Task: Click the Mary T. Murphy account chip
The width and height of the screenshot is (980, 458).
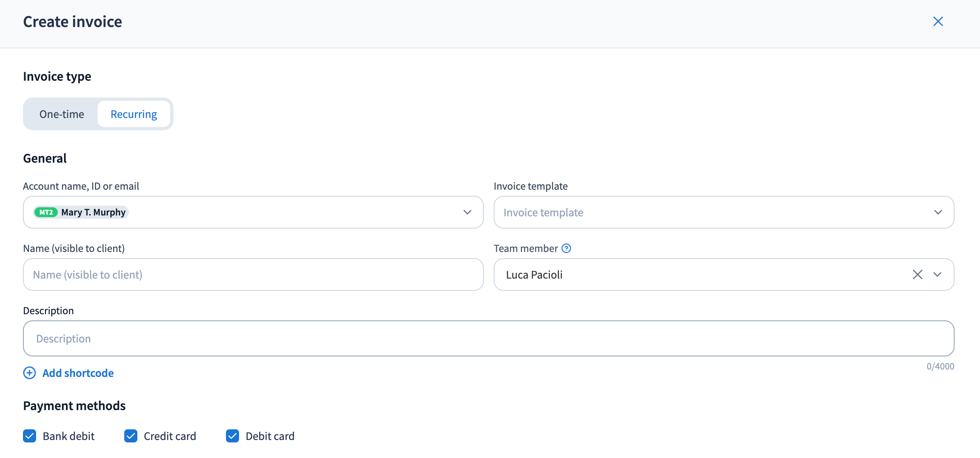Action: click(x=81, y=212)
